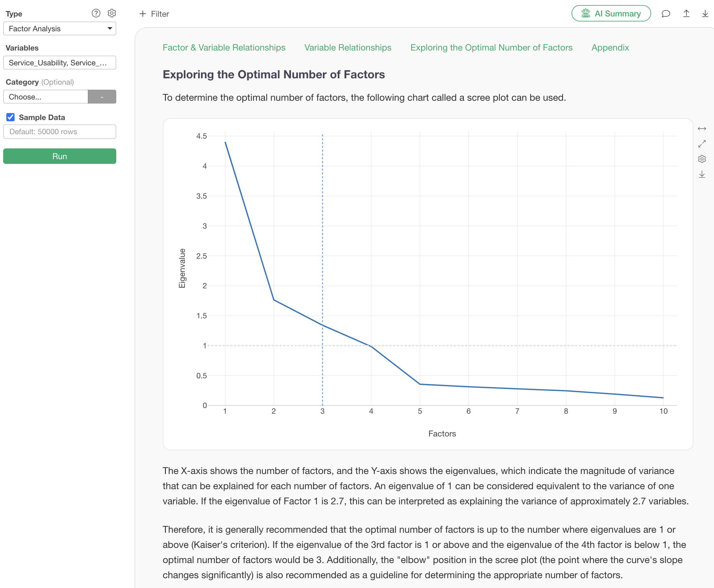Click the AI Summary button

pyautogui.click(x=611, y=14)
